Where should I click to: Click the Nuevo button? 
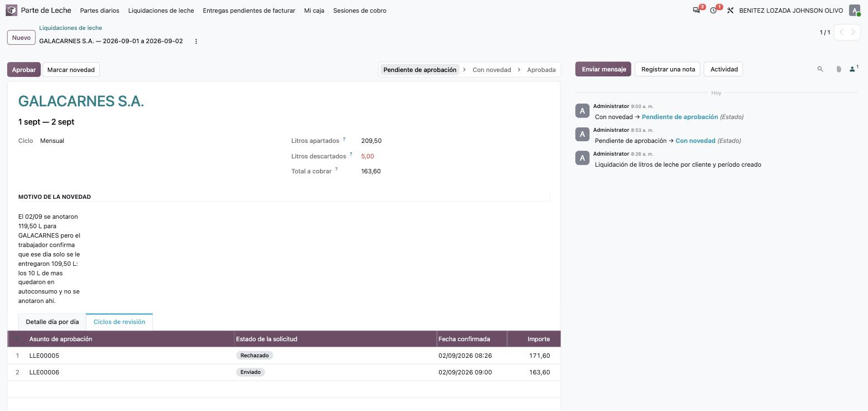coord(21,38)
